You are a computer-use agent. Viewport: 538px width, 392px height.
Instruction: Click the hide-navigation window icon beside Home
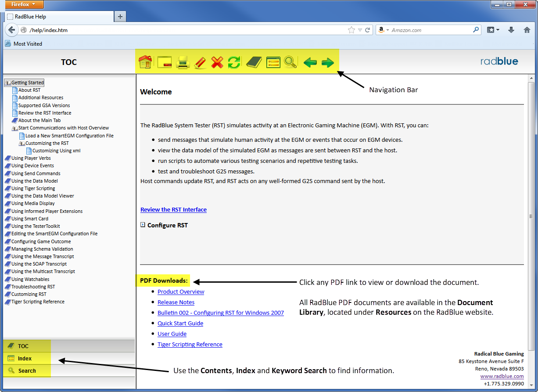(165, 62)
